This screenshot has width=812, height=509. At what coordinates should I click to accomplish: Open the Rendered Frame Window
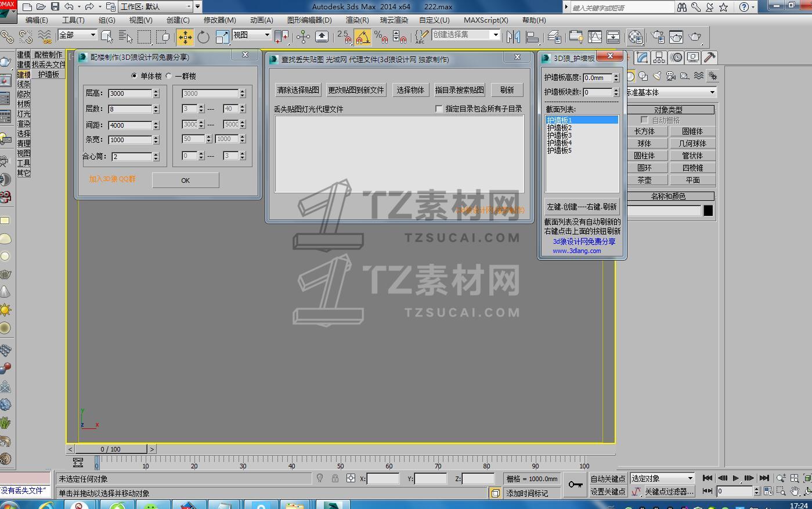pos(676,37)
